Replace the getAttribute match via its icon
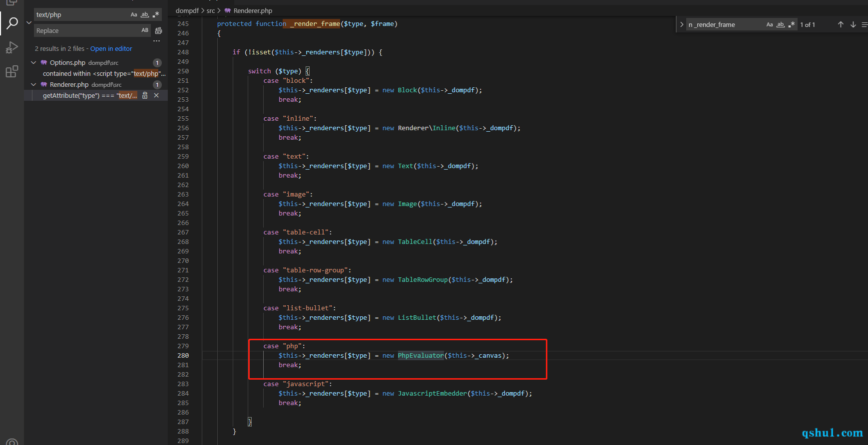Screen dimensions: 868x445 pyautogui.click(x=145, y=96)
